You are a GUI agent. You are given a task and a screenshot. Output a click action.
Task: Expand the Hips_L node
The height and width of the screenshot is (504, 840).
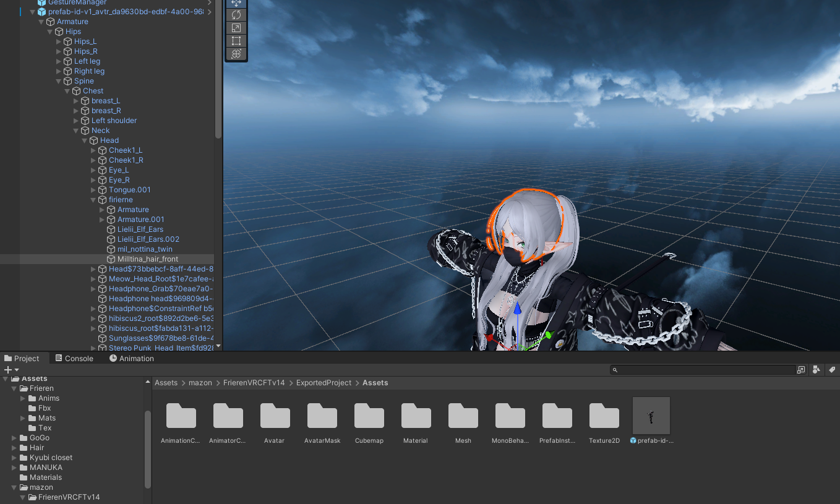[x=59, y=41]
